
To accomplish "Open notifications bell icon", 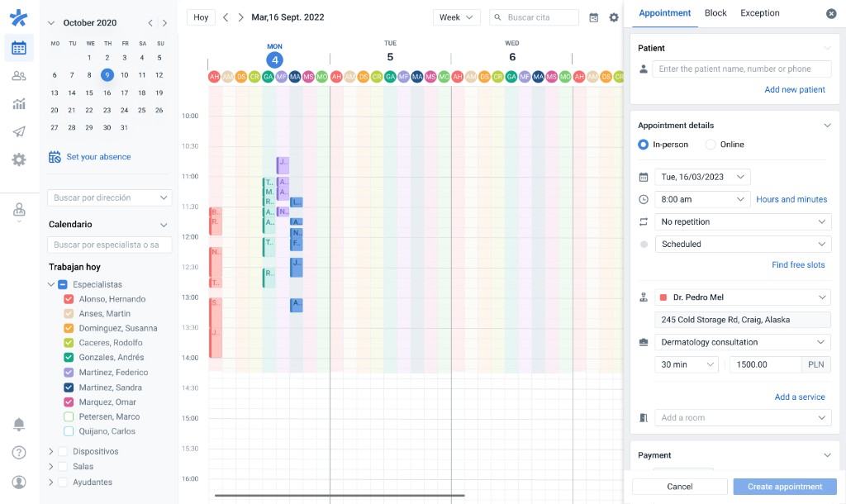I will point(19,424).
